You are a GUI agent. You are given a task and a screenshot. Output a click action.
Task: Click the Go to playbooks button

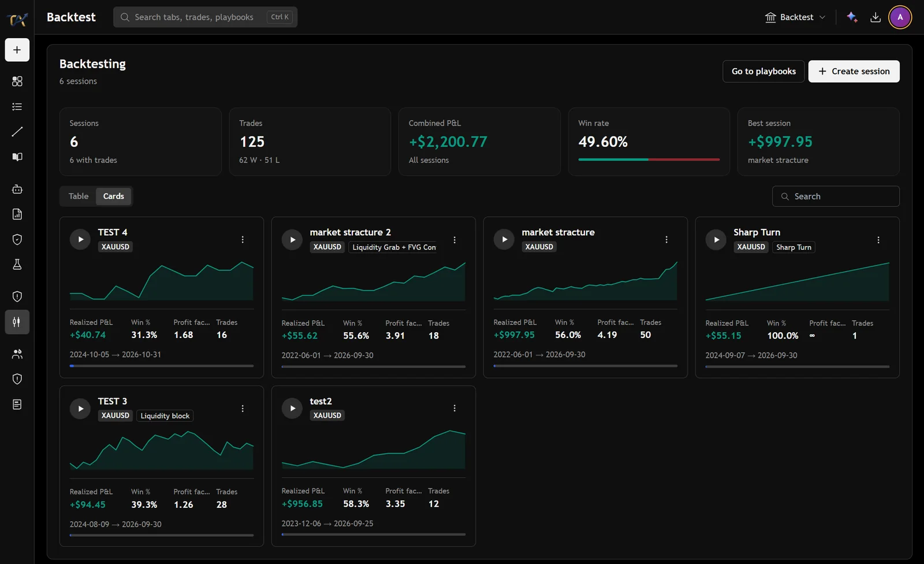(763, 71)
